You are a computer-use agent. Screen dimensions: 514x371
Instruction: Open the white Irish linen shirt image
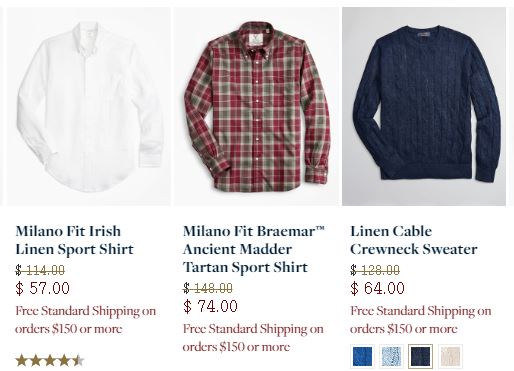[89, 106]
